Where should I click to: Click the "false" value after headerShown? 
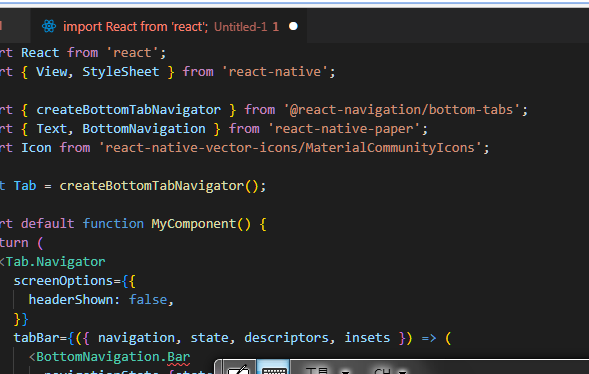click(148, 300)
